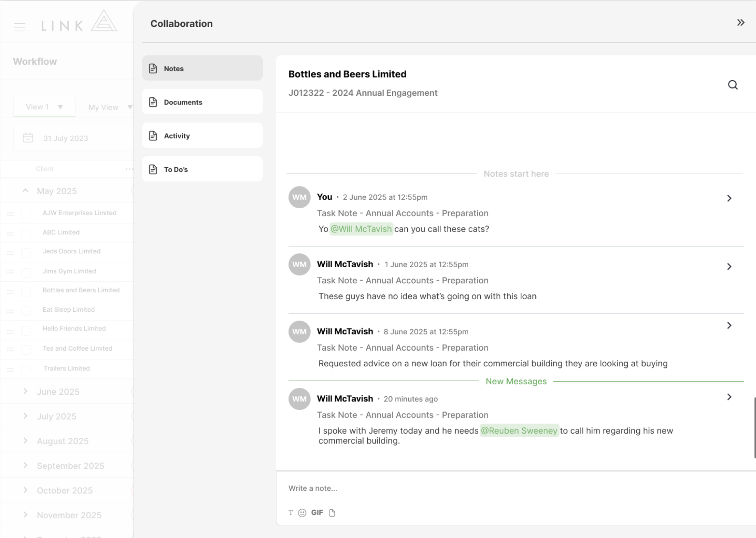Tick the checkbox for Hello Friends Limited
The image size is (756, 538).
coord(26,330)
